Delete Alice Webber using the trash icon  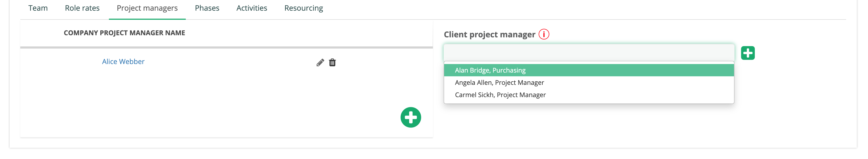click(332, 63)
